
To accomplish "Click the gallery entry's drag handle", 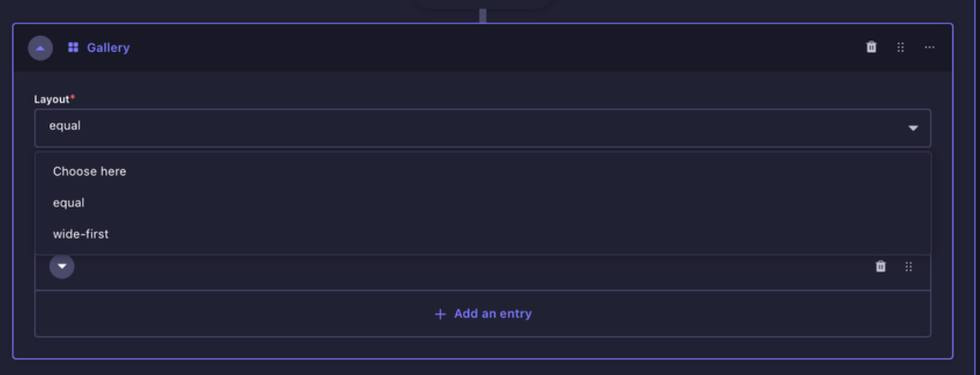I will [x=909, y=266].
